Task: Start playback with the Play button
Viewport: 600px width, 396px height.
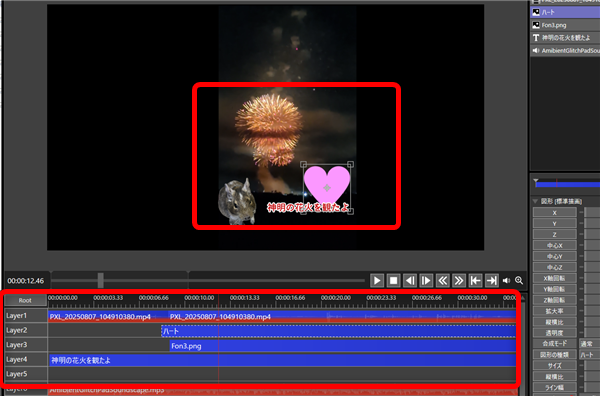Action: pos(377,280)
